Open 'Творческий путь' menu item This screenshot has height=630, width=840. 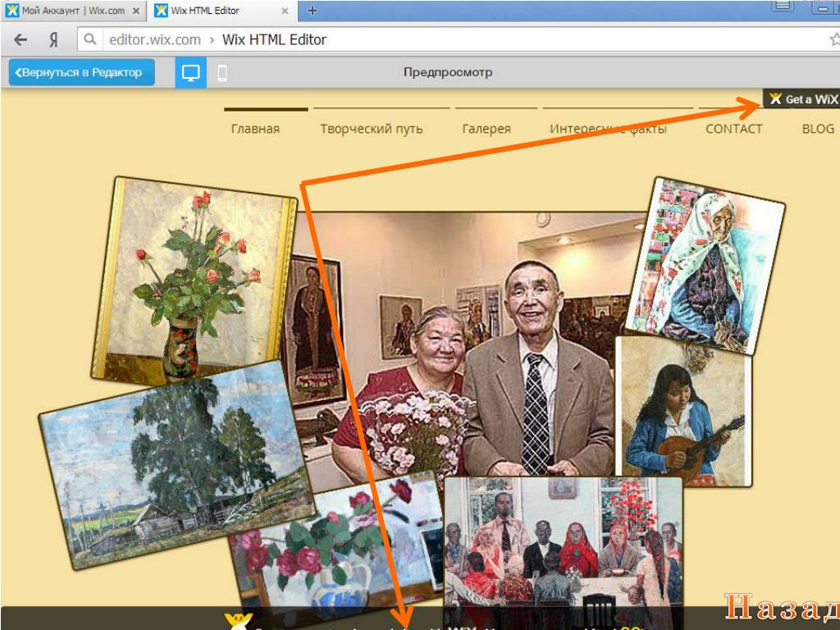[x=372, y=129]
